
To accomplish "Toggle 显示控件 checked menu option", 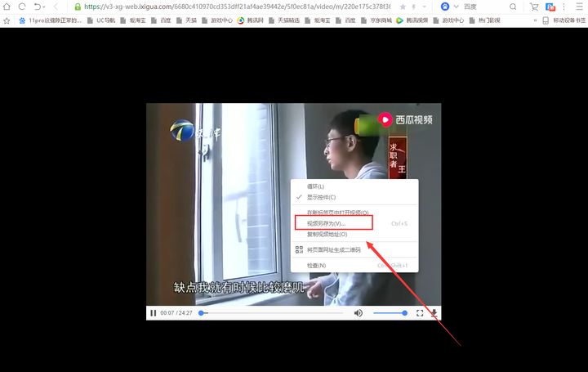I will click(320, 197).
